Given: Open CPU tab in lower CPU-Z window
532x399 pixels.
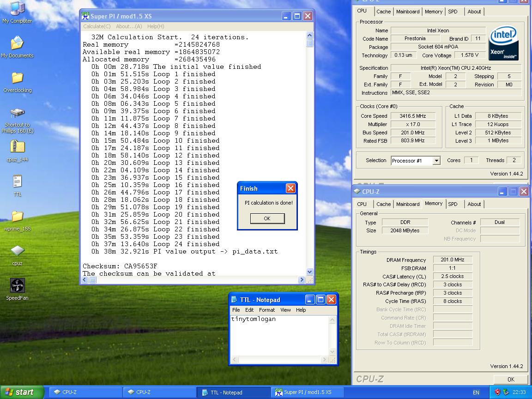Looking at the screenshot, I should click(362, 204).
